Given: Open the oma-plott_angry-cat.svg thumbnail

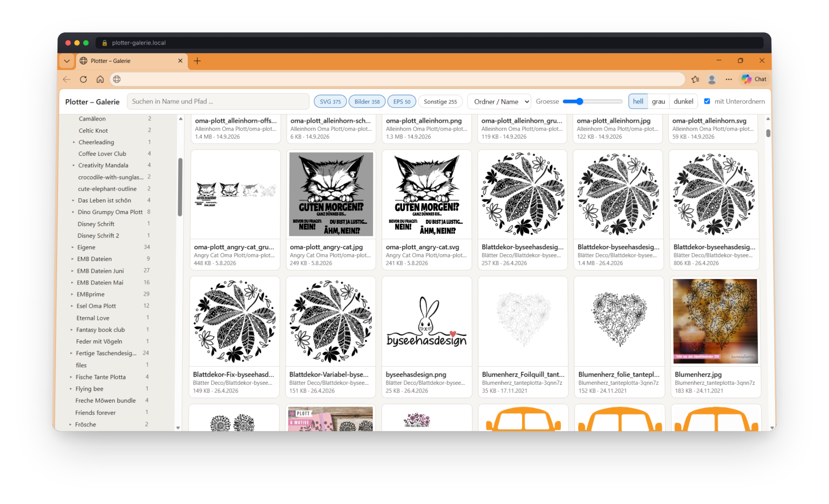Looking at the screenshot, I should (x=427, y=195).
